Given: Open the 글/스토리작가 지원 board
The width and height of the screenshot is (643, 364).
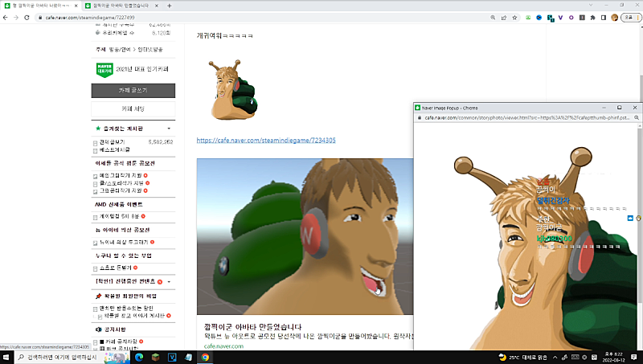Looking at the screenshot, I should [x=121, y=183].
